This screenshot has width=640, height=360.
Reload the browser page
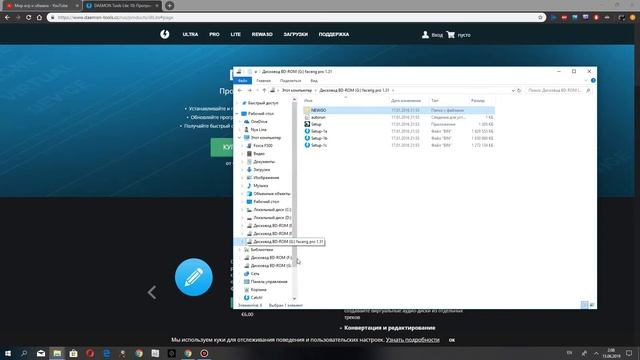pyautogui.click(x=29, y=18)
